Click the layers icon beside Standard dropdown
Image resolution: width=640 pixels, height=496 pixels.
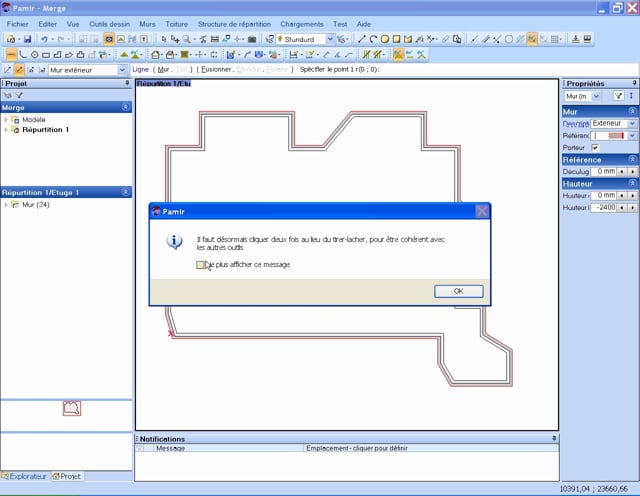pyautogui.click(x=269, y=39)
